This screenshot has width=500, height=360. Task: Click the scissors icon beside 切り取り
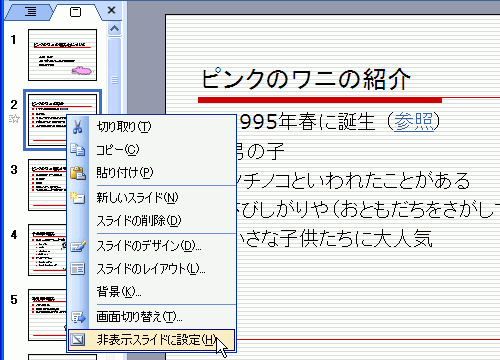(78, 127)
